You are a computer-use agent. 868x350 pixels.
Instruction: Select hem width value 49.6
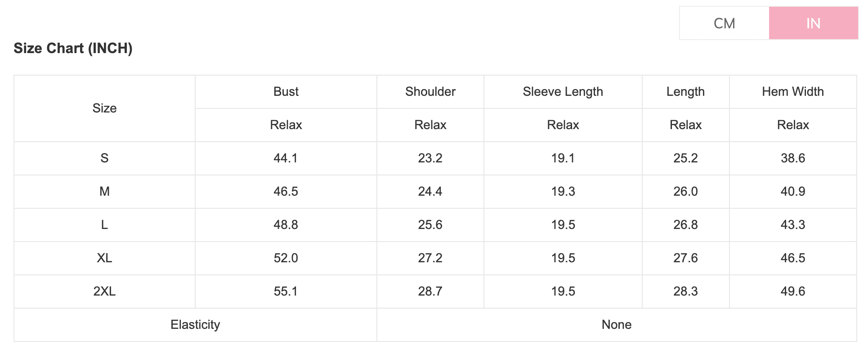[x=793, y=292]
